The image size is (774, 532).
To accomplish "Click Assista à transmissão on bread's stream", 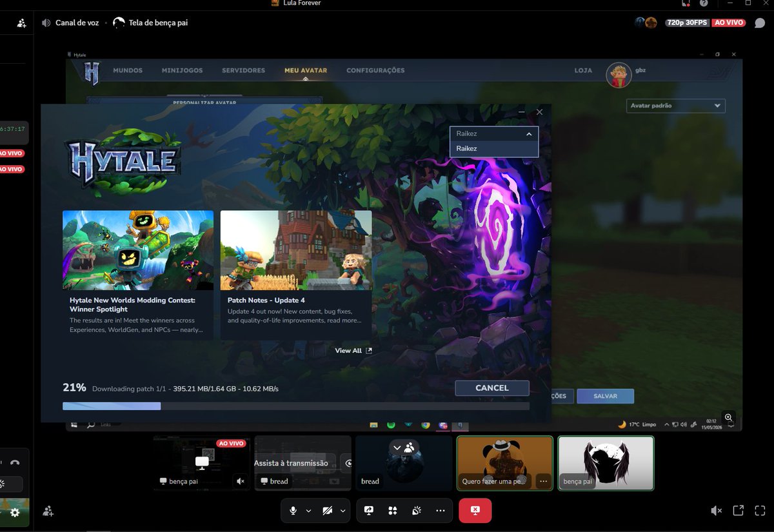I will (291, 463).
